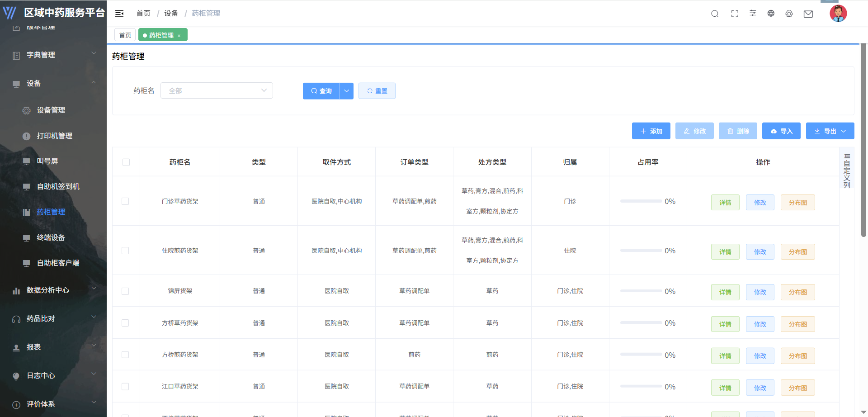Click the 占用率 progress bar of 门诊草药货架
Screen dimensions: 868x417
click(641, 201)
